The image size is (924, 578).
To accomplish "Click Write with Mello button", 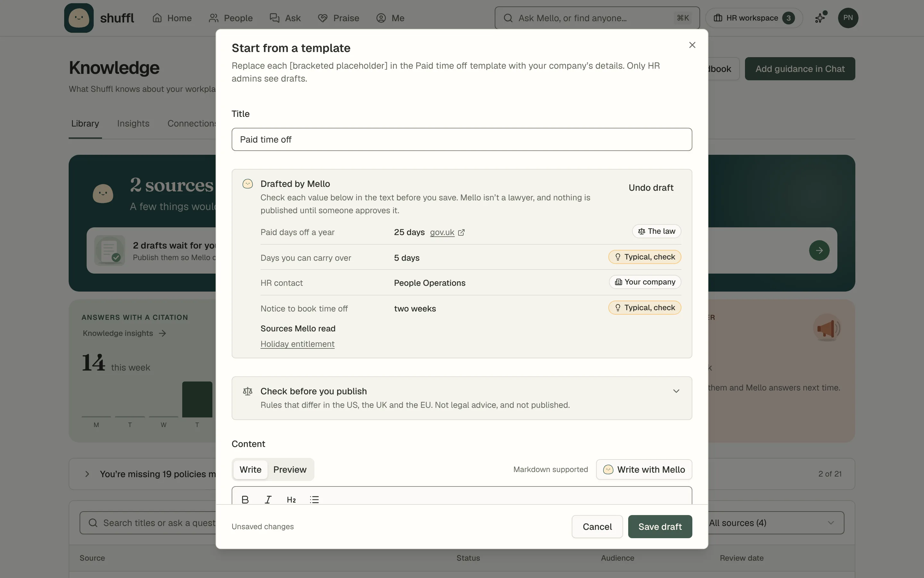I will [644, 469].
